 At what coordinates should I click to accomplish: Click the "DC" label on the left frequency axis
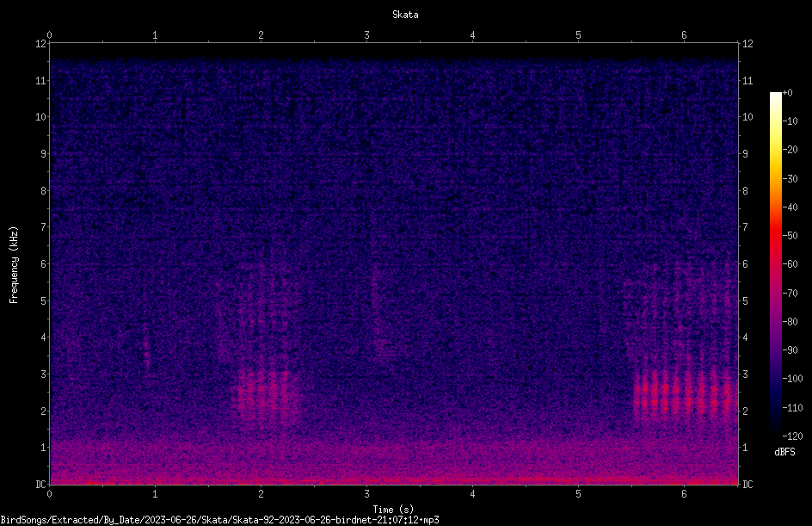pos(40,484)
